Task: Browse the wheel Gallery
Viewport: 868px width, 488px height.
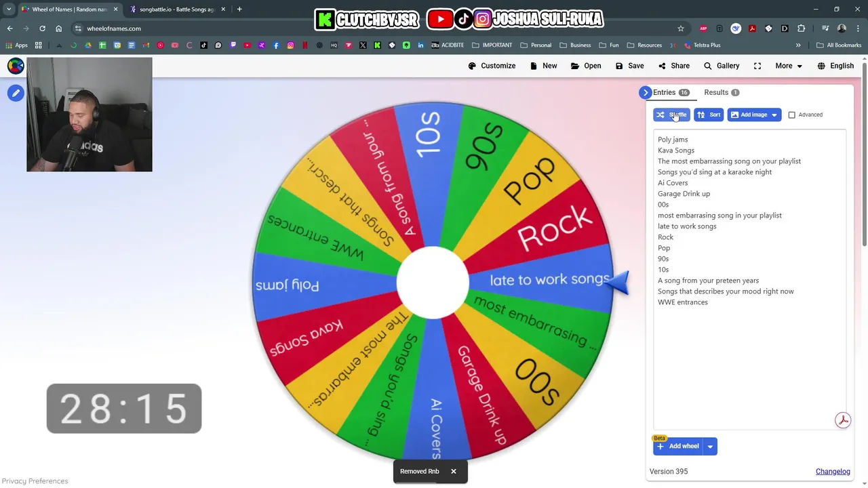Action: [722, 66]
